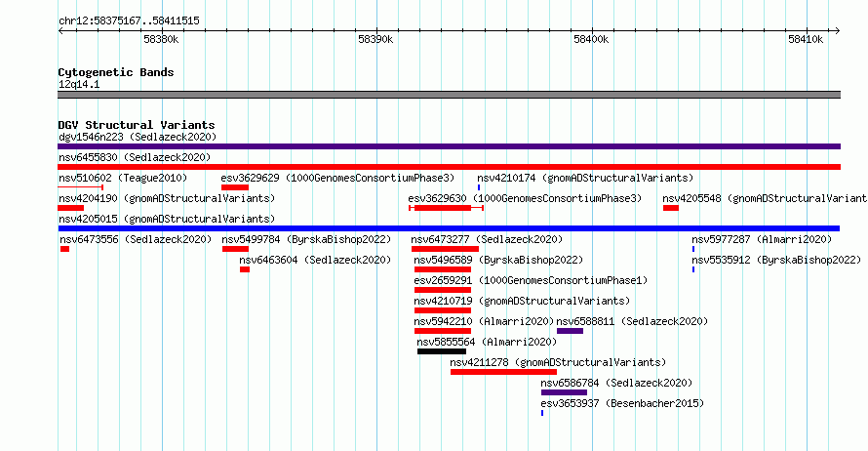868x451 pixels.
Task: Open nsv6473277 (Sedlazeck2020) label
Action: [487, 239]
